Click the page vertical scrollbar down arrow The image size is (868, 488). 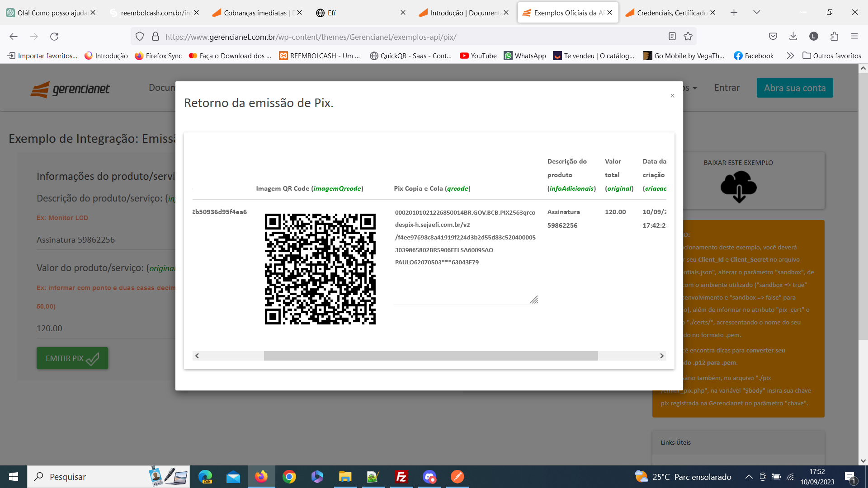tap(863, 461)
